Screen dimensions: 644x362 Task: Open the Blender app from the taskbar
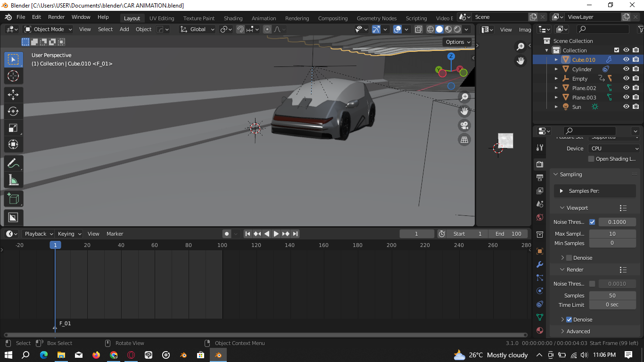click(x=218, y=355)
